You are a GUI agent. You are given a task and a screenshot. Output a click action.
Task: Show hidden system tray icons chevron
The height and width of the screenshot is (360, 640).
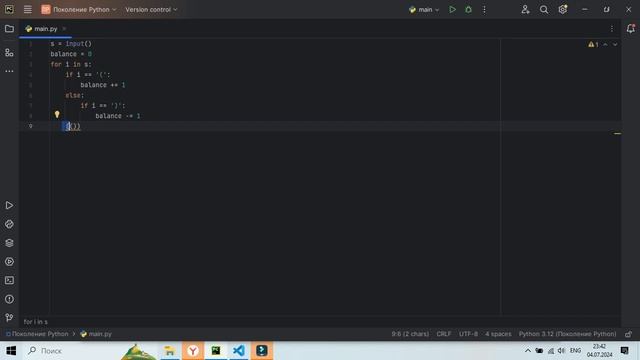coord(527,351)
